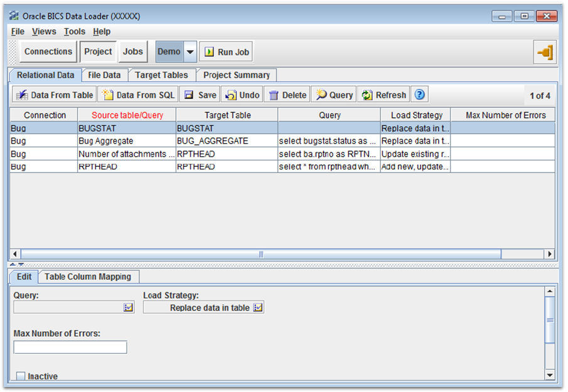Click the table's left scroll arrow
568x392 pixels.
15,254
